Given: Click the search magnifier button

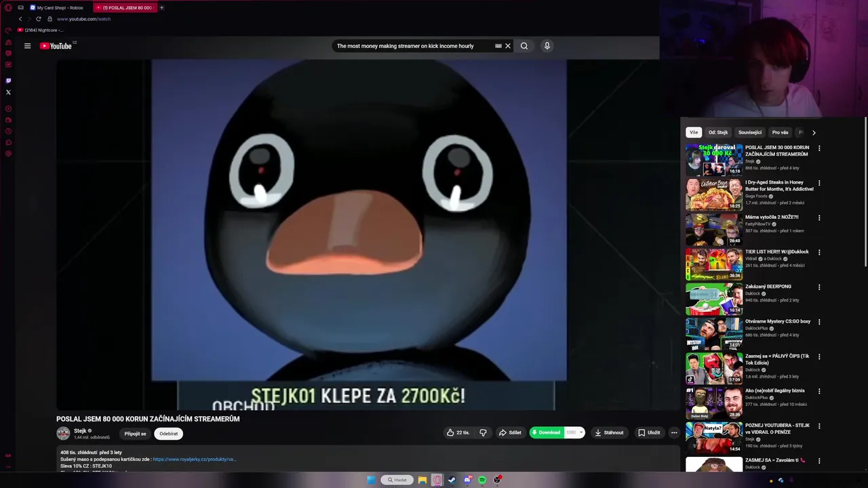Looking at the screenshot, I should pyautogui.click(x=524, y=46).
